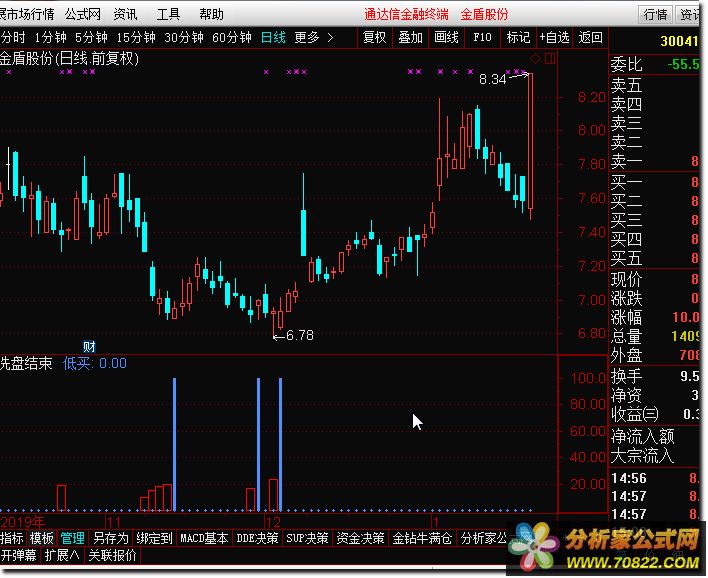This screenshot has height=578, width=708.
Task: Click the 2019年 label on time axis
Action: point(23,522)
